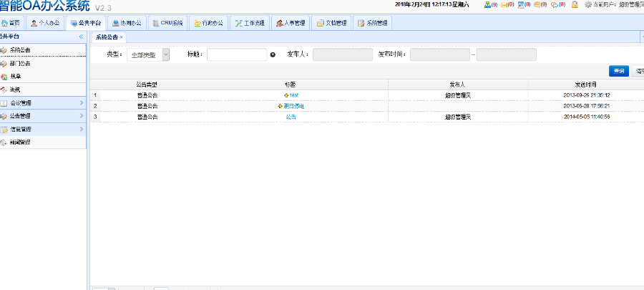
Task: Sort by the 发布人 column header
Action: (x=457, y=84)
